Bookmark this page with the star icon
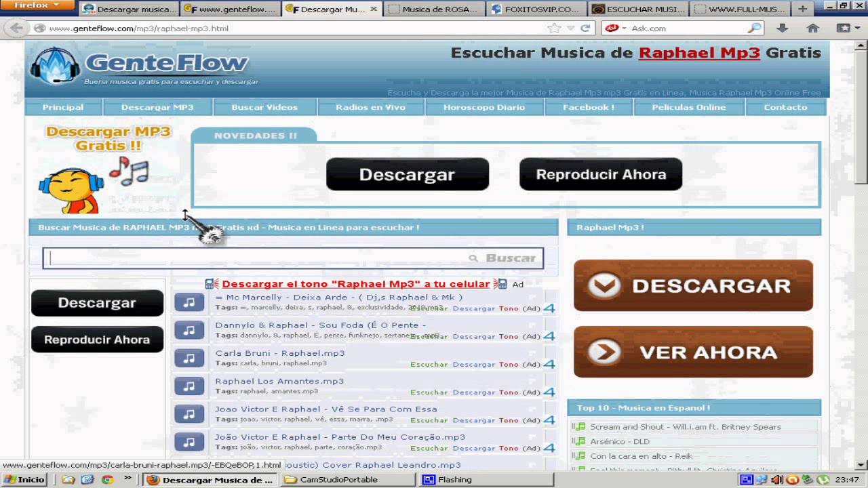868x488 pixels. 554,28
